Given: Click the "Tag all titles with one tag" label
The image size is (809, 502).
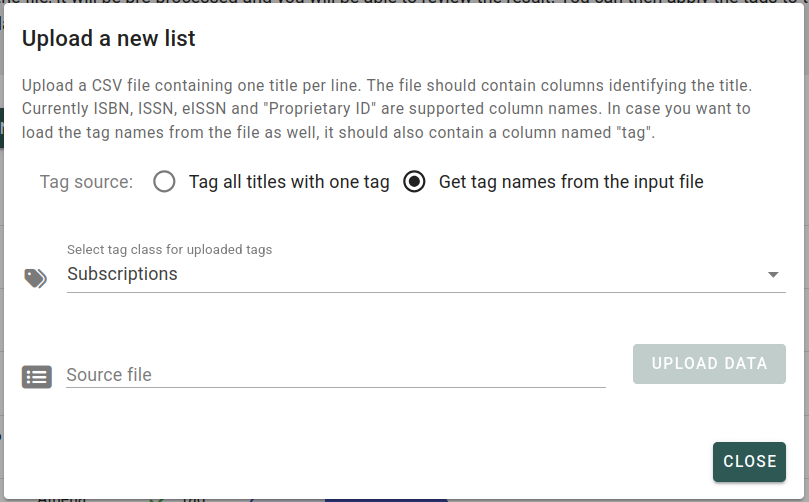Looking at the screenshot, I should [289, 182].
